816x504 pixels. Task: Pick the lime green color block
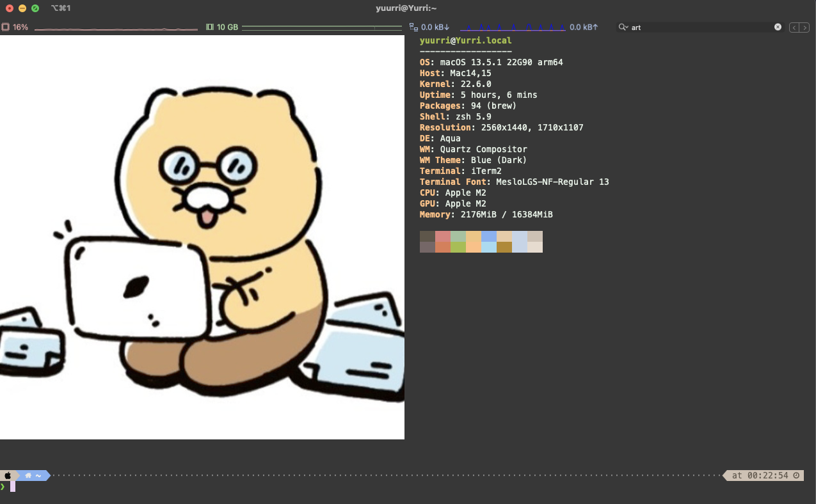pos(458,247)
